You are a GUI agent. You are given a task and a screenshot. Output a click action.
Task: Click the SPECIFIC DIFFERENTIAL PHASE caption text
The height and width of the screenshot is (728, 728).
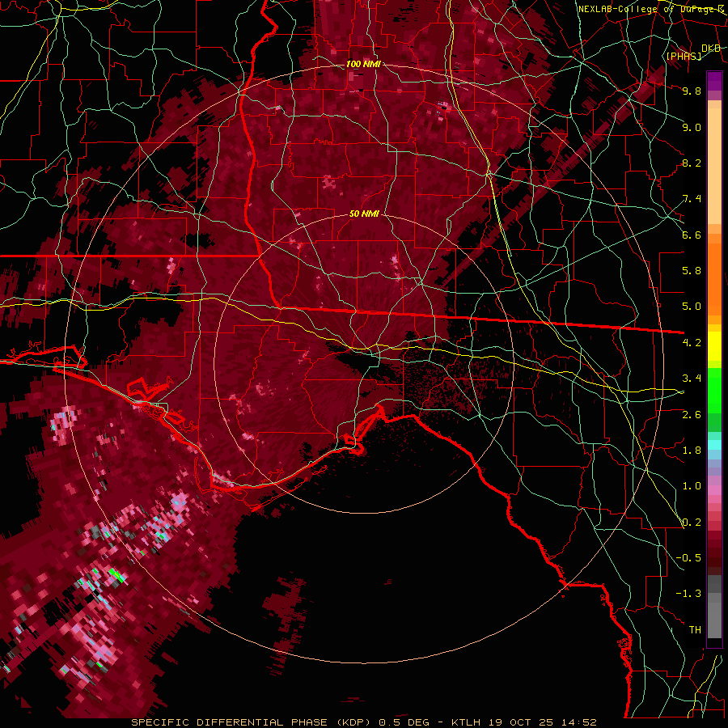click(x=230, y=722)
